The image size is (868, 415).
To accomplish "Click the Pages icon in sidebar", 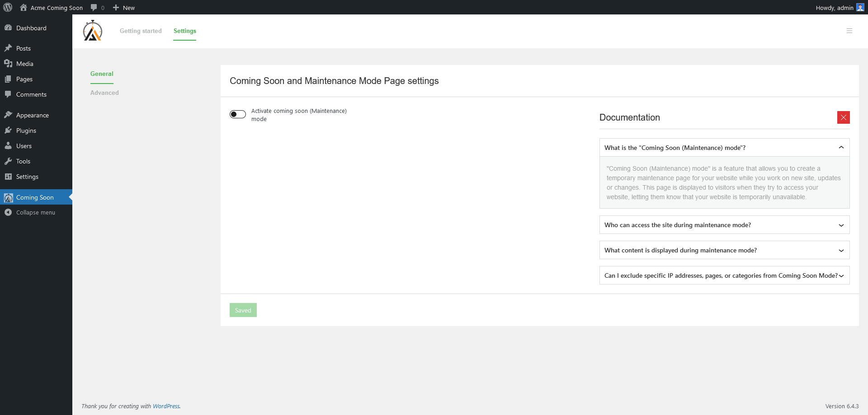I will pos(8,79).
